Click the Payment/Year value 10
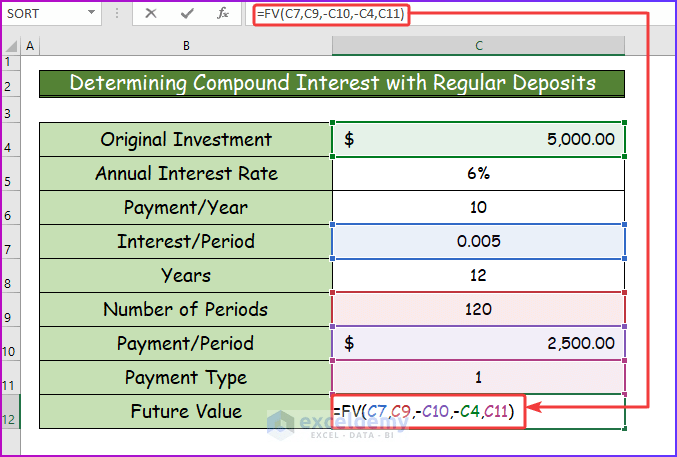 [478, 207]
